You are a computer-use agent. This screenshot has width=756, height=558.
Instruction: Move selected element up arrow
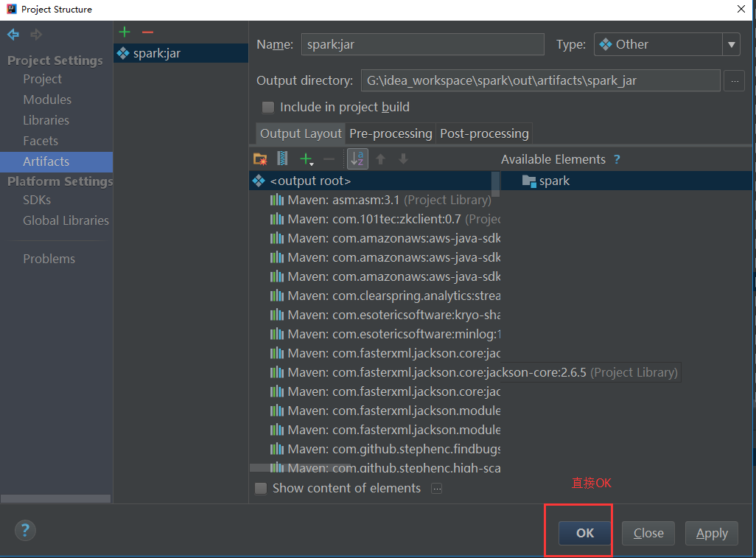(x=380, y=158)
